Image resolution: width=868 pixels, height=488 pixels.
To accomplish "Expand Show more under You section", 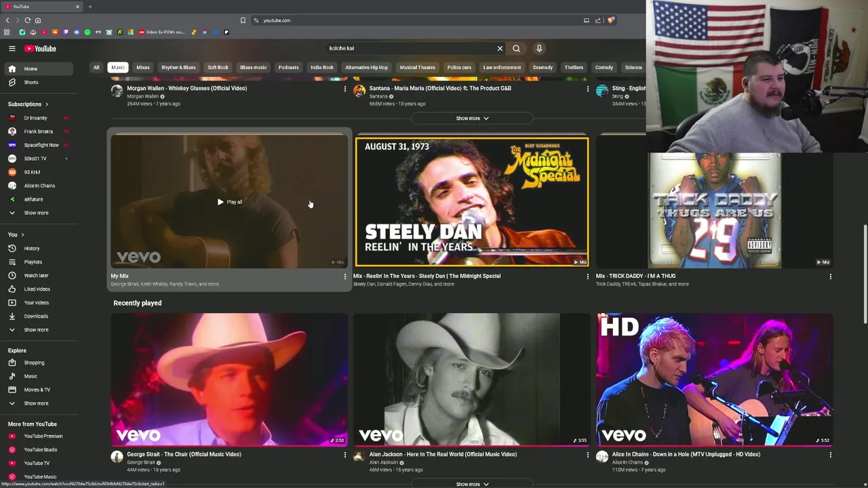I will (37, 329).
